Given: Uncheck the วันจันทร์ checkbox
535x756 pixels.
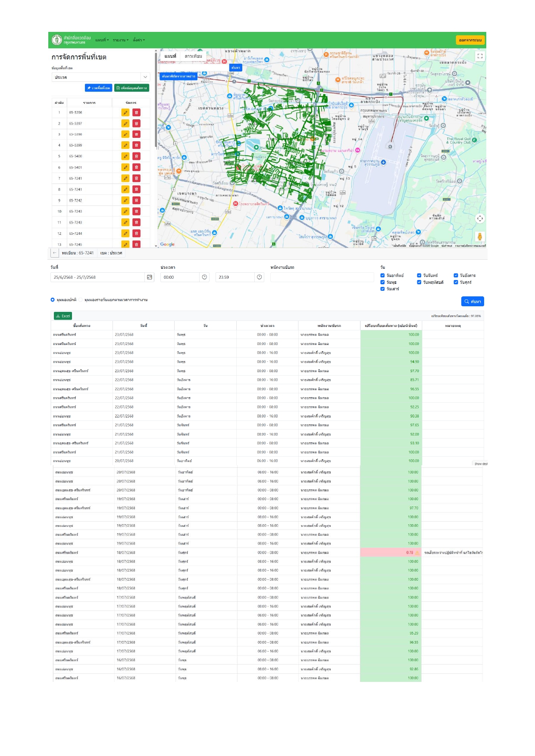Looking at the screenshot, I should coord(419,275).
